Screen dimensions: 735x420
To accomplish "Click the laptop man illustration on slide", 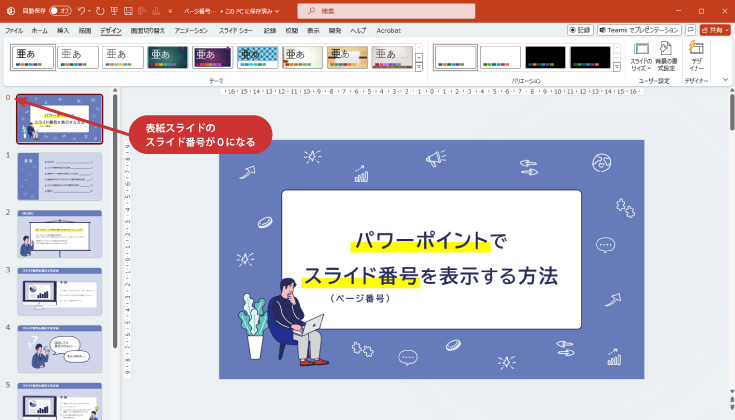I will (x=298, y=322).
